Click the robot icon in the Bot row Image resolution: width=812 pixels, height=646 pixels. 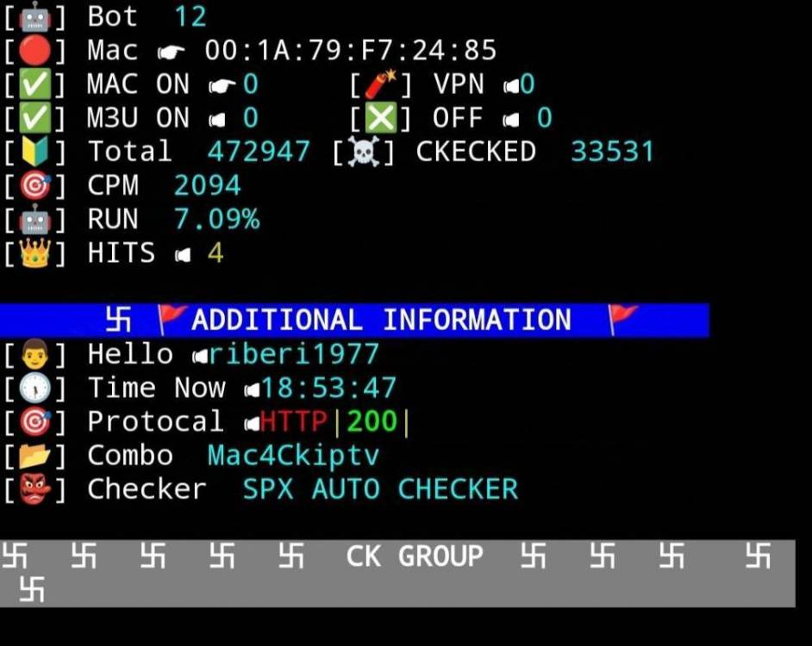pyautogui.click(x=35, y=17)
